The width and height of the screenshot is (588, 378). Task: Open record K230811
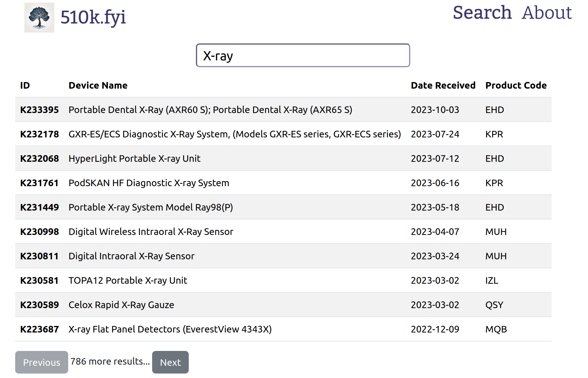[x=40, y=256]
